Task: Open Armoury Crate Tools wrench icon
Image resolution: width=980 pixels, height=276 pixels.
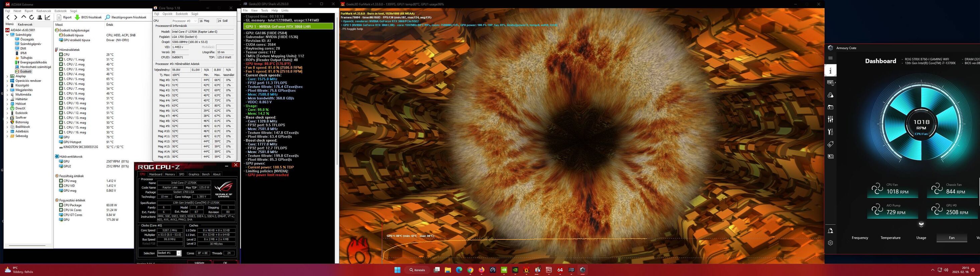Action: 830,132
